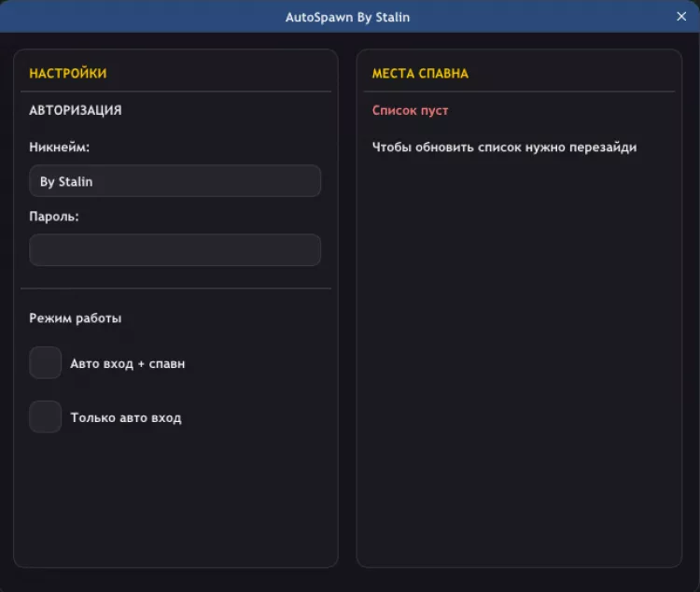Click the МЕСТА СПАВНА panel heading
The height and width of the screenshot is (592, 700).
pos(420,74)
